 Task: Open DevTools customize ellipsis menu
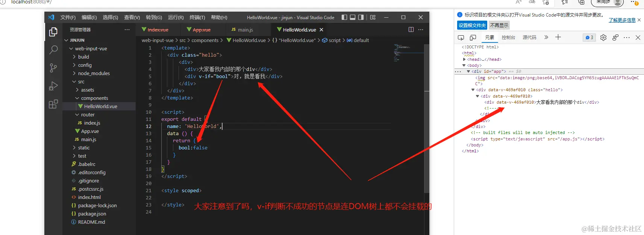click(x=627, y=38)
